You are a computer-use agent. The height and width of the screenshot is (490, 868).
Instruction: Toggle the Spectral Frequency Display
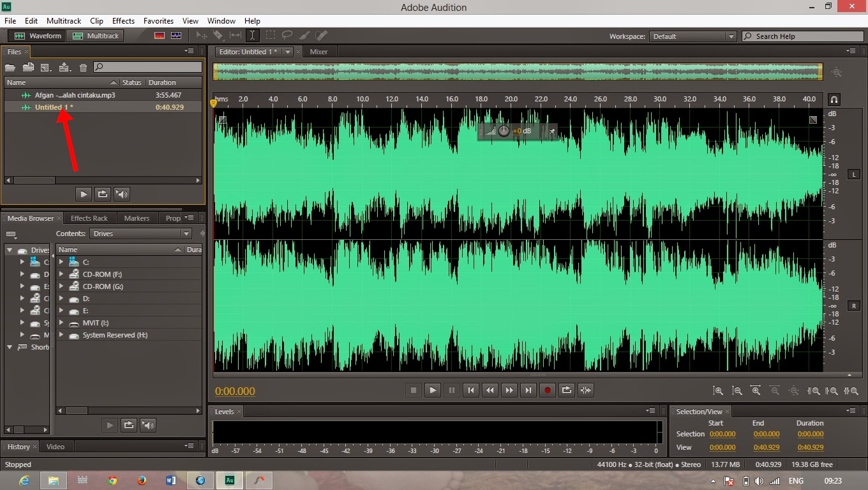160,36
